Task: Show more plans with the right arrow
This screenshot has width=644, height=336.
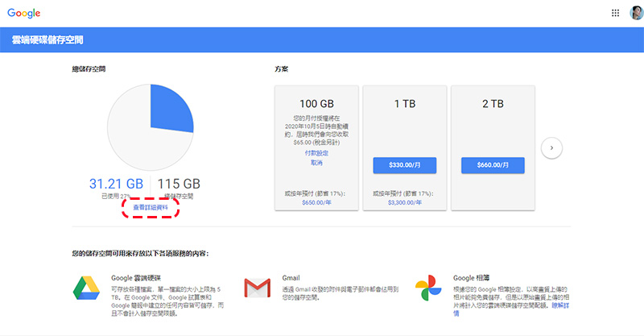Action: (x=551, y=148)
